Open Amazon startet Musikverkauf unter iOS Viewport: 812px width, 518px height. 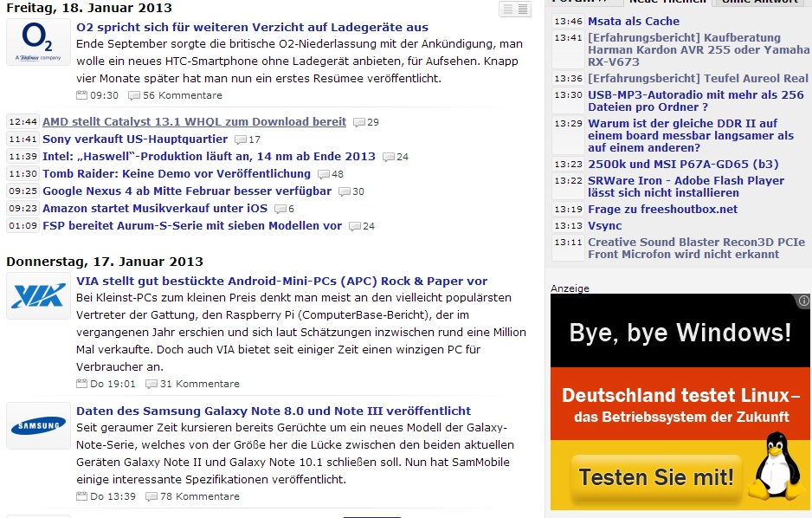tap(155, 208)
